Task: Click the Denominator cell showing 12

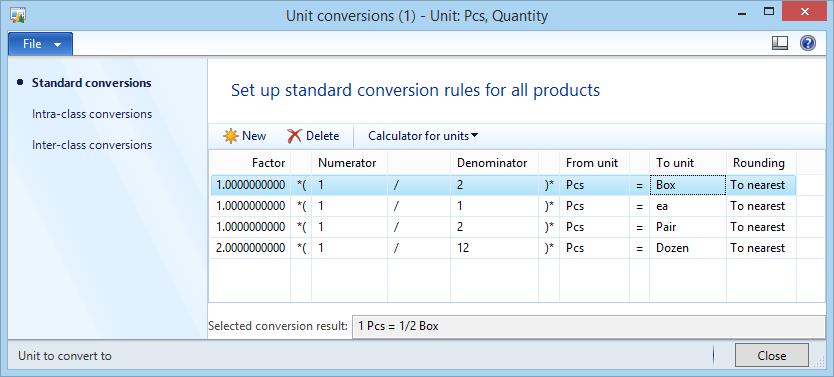Action: pos(494,248)
